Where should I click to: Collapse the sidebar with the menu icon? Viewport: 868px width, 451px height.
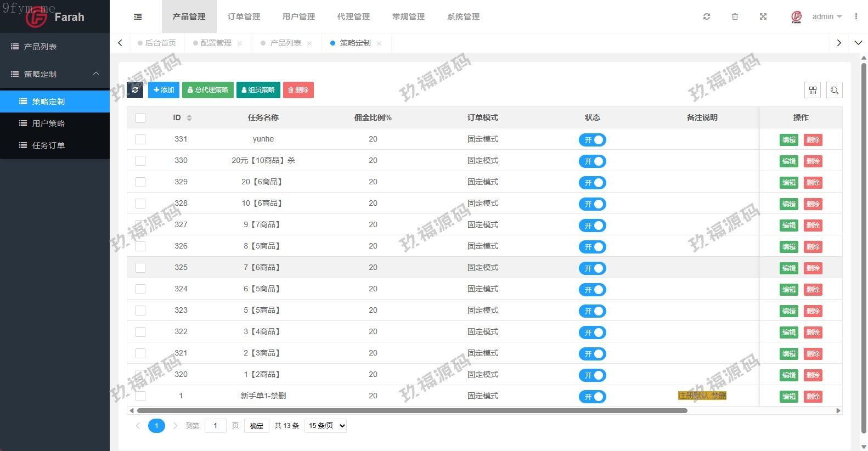point(138,17)
